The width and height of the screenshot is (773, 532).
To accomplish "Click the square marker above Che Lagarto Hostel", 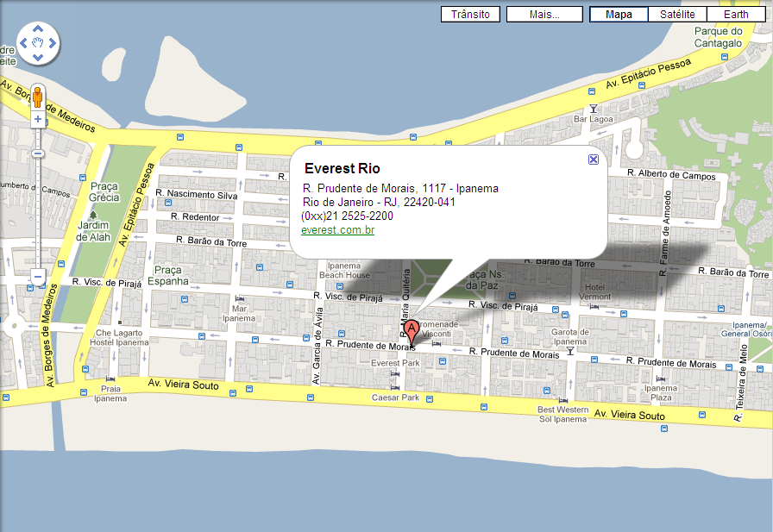I will [x=120, y=322].
